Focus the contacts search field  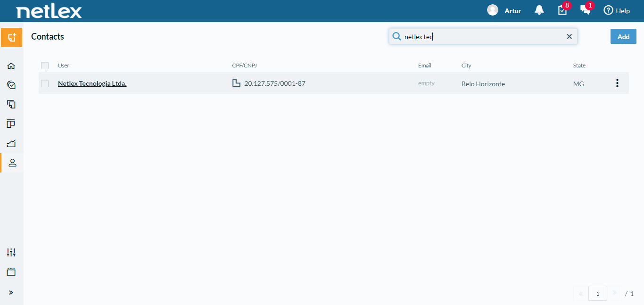(483, 37)
